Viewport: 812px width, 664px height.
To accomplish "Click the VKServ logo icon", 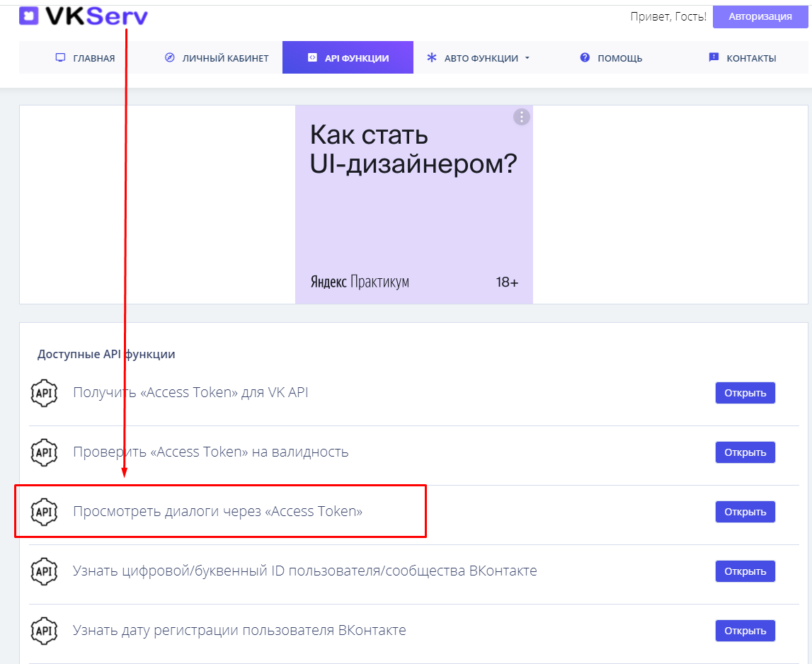I will coord(28,16).
